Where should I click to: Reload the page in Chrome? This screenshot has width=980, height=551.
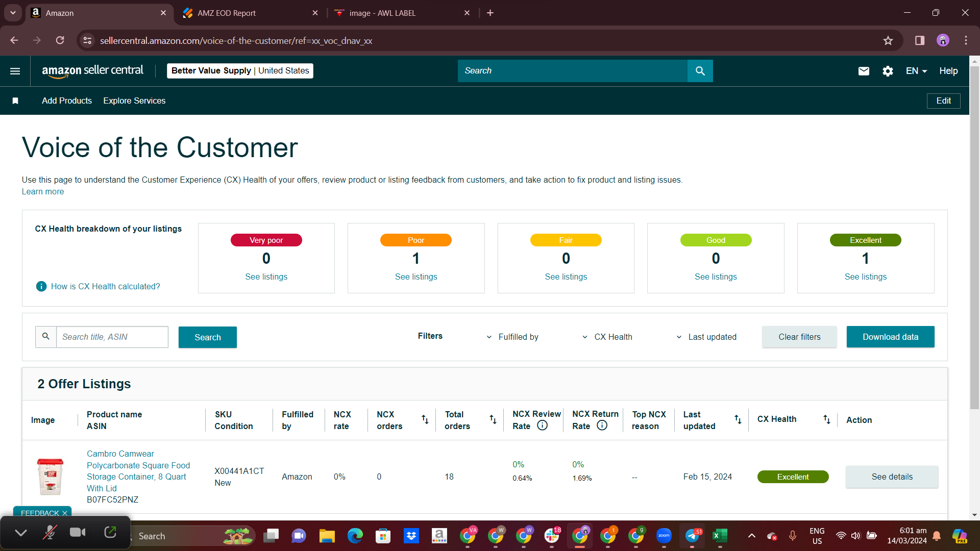(60, 40)
